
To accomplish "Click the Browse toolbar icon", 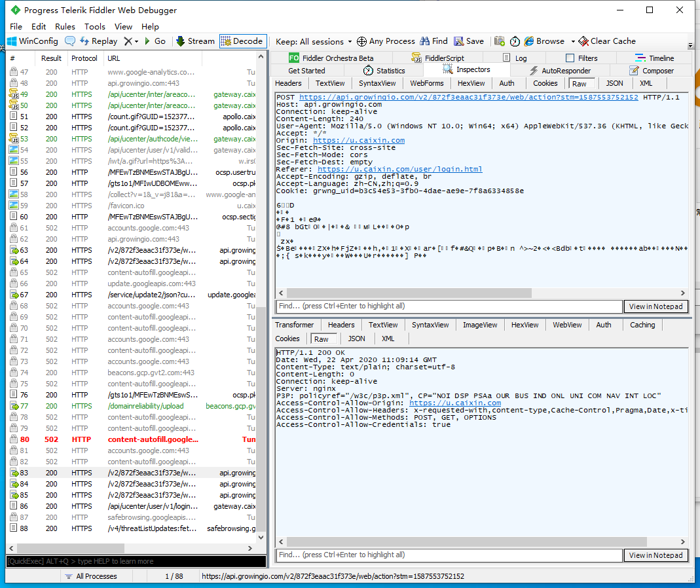I will point(529,41).
